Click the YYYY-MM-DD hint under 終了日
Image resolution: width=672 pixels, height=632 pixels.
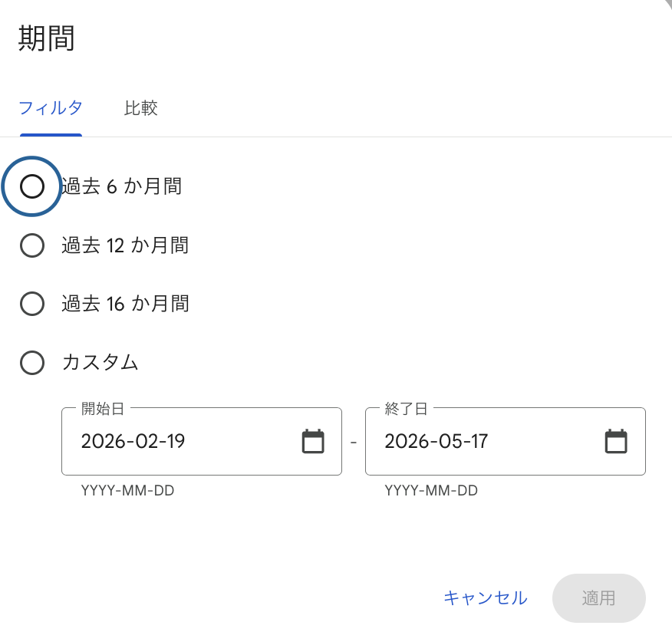[431, 491]
